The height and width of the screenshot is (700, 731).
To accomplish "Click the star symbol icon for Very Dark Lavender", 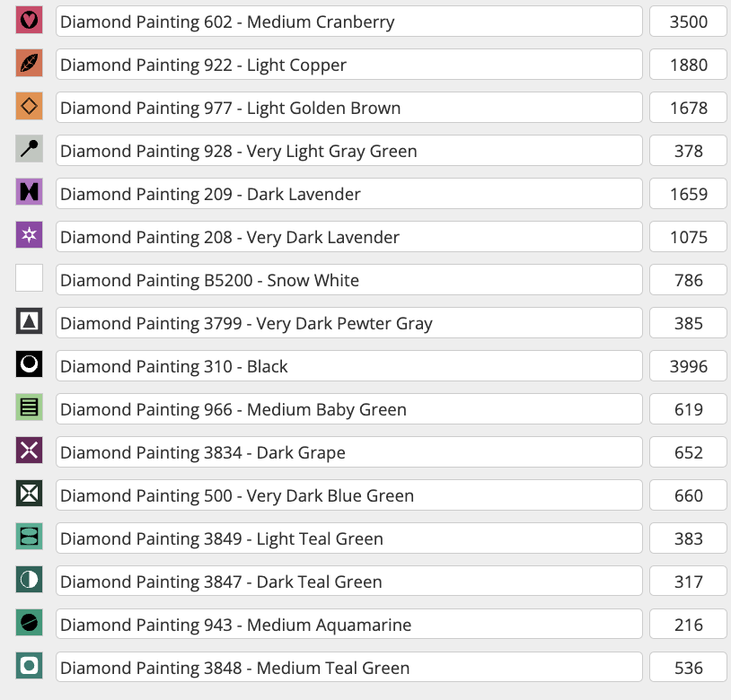I will 29,237.
